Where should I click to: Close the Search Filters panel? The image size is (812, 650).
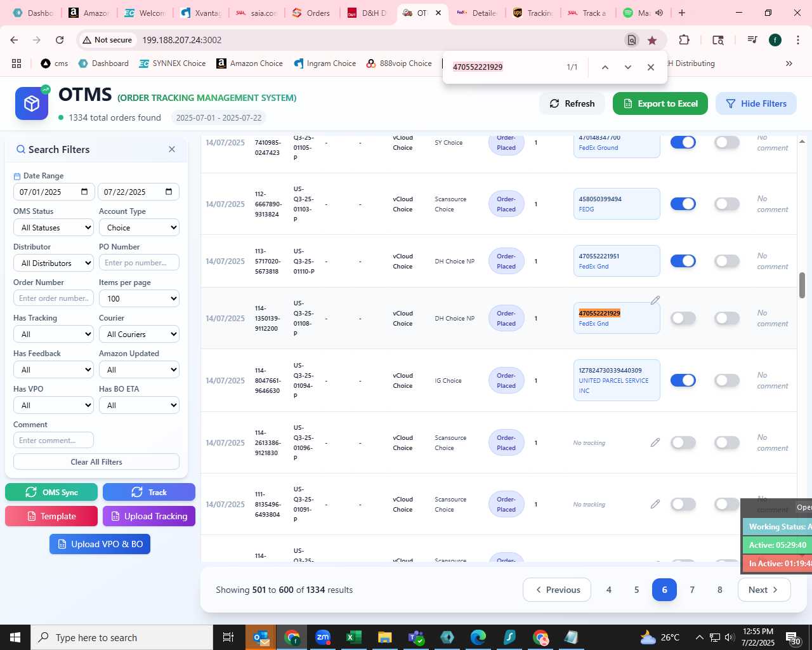tap(172, 149)
